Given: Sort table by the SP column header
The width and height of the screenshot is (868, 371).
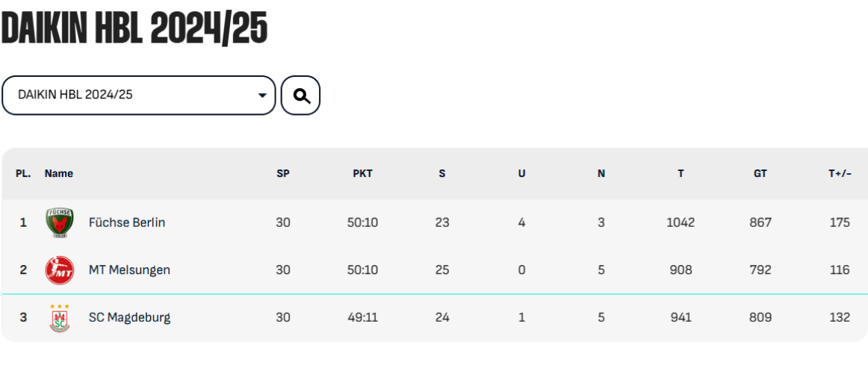Looking at the screenshot, I should coord(283,174).
